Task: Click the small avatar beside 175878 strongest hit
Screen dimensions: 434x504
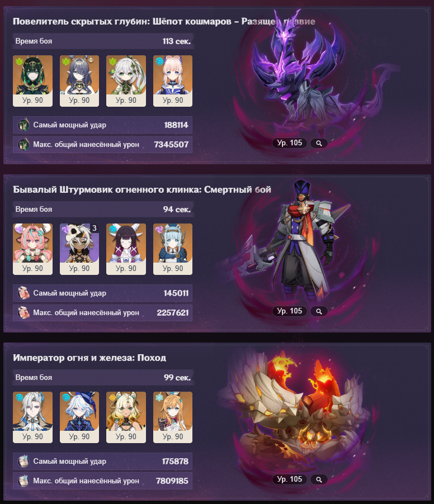Action: 23,461
